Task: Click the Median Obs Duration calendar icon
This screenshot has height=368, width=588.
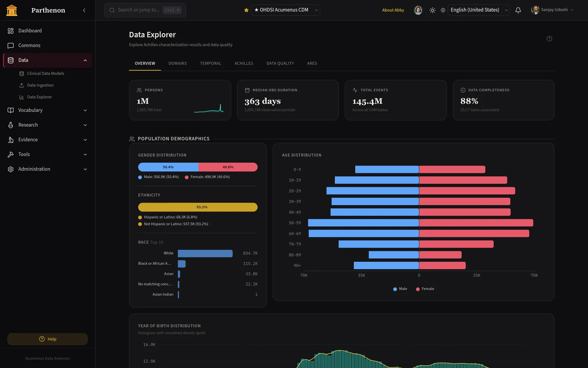Action: click(247, 90)
